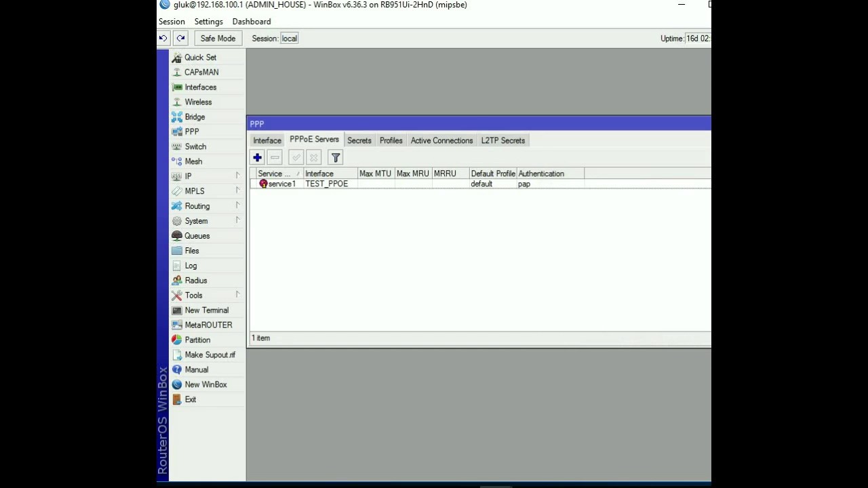Open the Settings menu
868x488 pixels.
tap(208, 22)
